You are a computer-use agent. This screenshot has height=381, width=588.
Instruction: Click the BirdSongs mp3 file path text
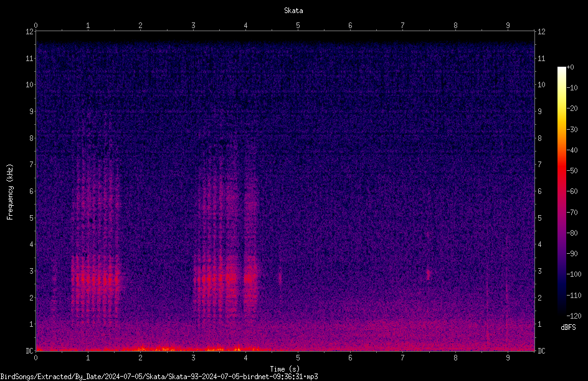pyautogui.click(x=159, y=377)
